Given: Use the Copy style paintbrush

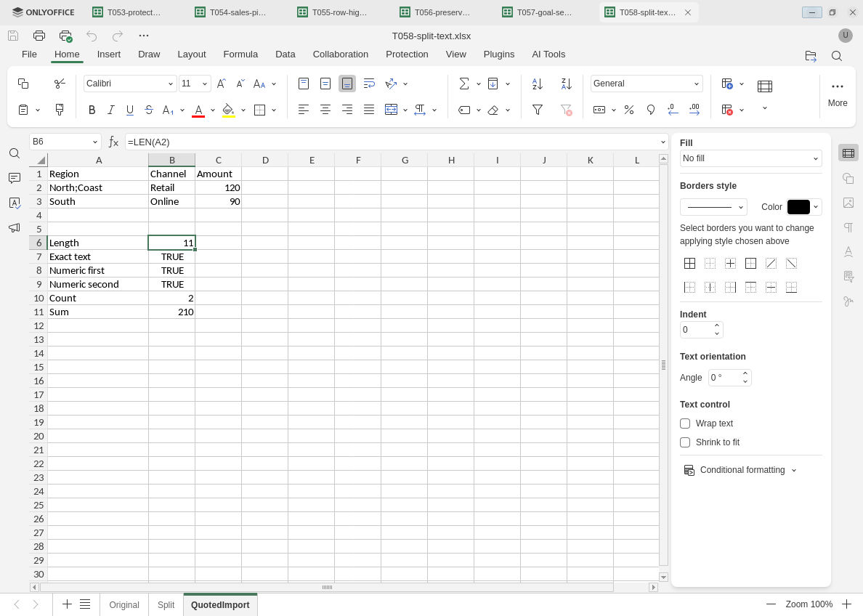Looking at the screenshot, I should (60, 110).
